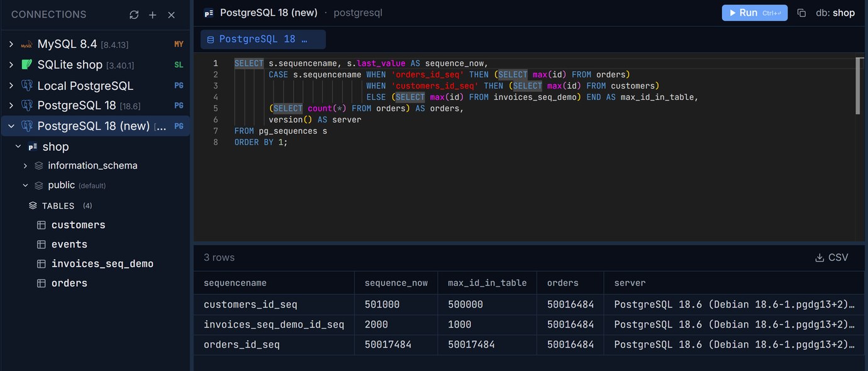Click the Local PostgreSQL elephant icon
The image size is (868, 371).
pos(26,86)
